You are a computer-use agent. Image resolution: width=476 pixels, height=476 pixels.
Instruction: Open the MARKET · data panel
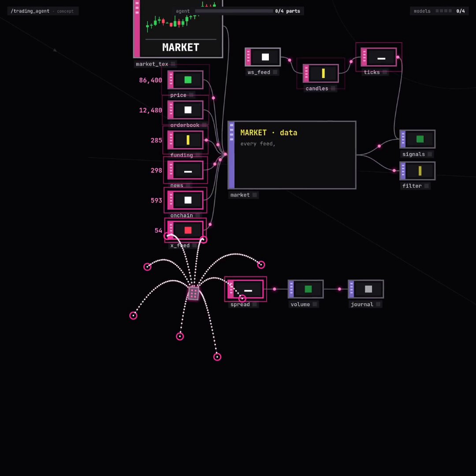coord(292,155)
